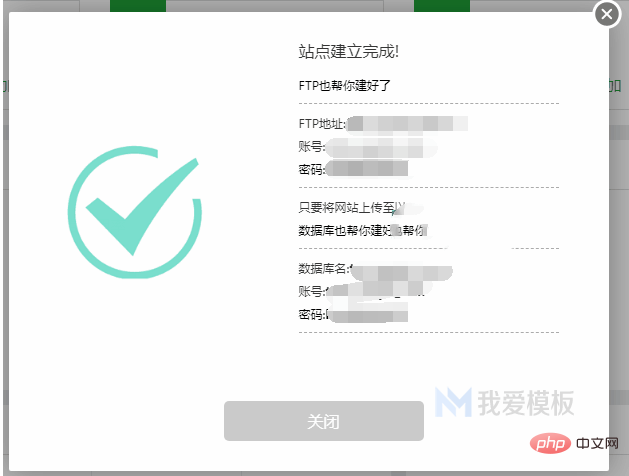Screen dimensions: 629x476
Task: Select the blurred FTP 账号 value
Action: coord(381,147)
